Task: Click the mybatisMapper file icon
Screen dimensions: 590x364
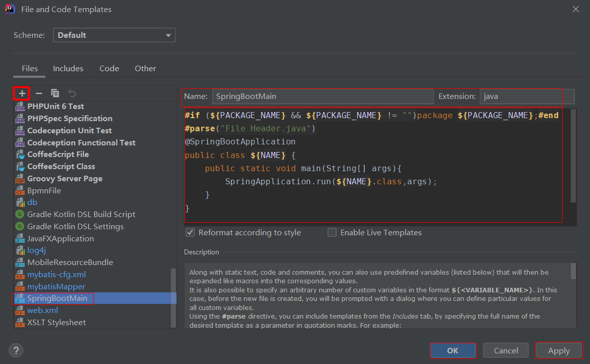Action: (20, 287)
